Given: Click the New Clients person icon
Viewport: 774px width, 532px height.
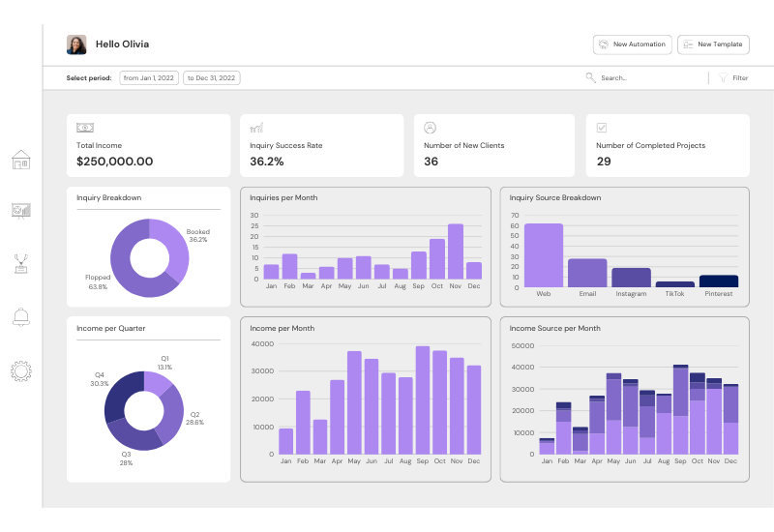Looking at the screenshot, I should click(430, 128).
